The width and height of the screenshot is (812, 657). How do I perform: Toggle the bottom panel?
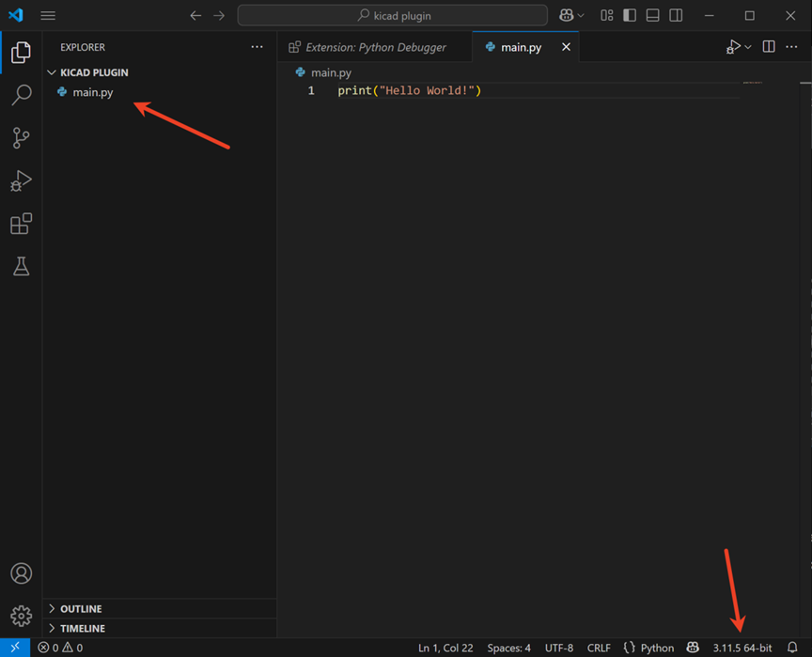(x=652, y=16)
